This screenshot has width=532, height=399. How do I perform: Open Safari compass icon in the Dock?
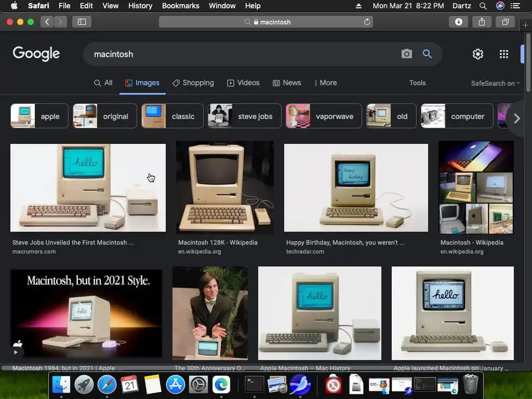(x=107, y=385)
